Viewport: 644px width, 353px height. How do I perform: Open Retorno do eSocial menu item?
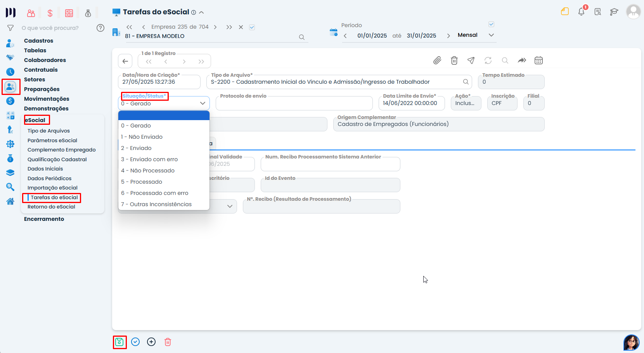pos(51,207)
